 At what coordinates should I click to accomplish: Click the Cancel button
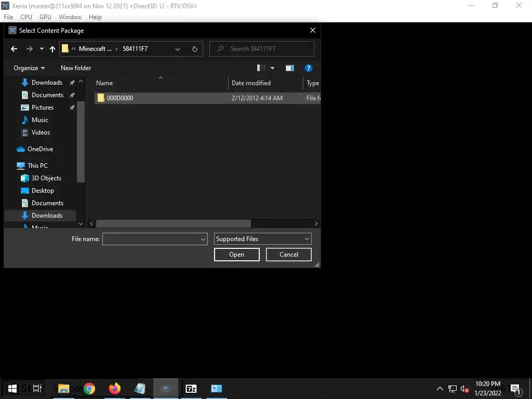289,255
